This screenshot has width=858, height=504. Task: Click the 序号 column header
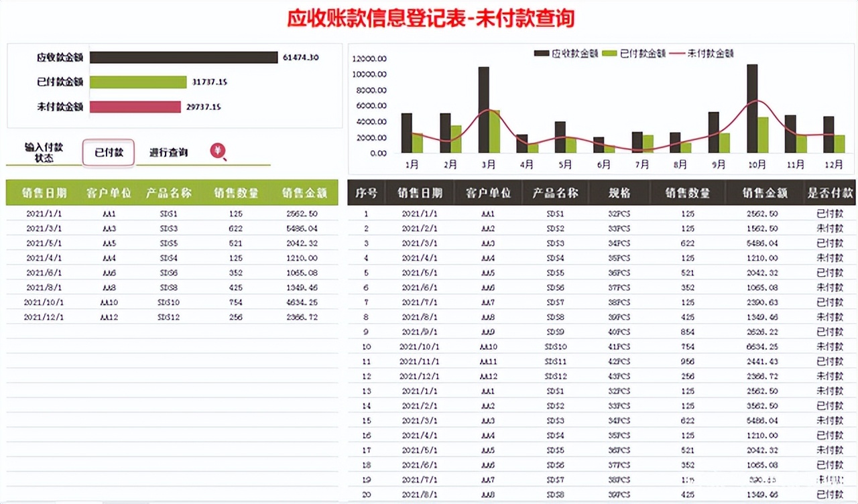[366, 193]
